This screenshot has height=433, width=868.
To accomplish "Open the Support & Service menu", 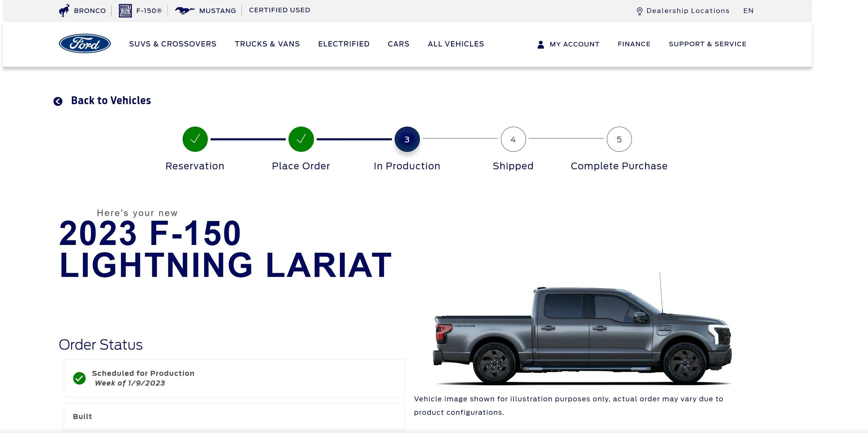I will [707, 44].
